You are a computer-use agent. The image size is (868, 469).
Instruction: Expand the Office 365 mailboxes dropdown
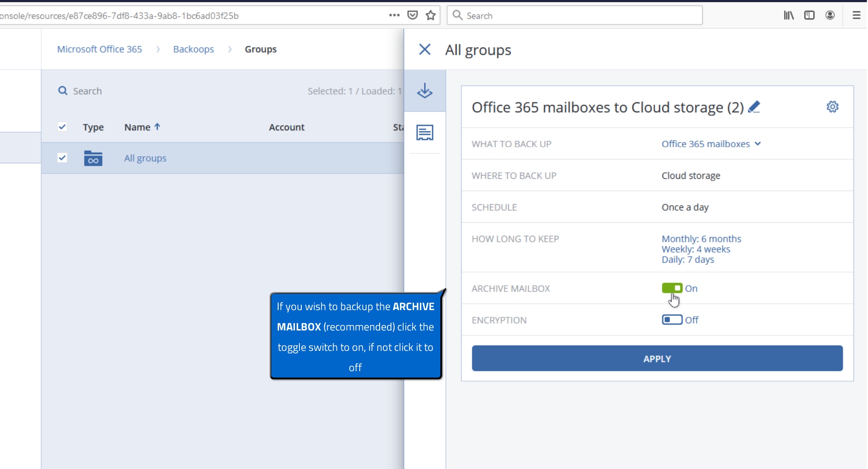pyautogui.click(x=711, y=144)
